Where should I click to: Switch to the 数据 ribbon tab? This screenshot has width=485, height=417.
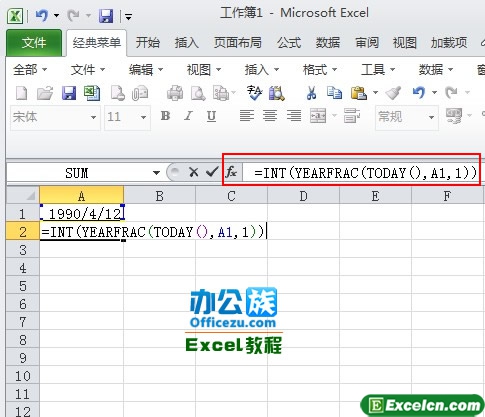328,43
